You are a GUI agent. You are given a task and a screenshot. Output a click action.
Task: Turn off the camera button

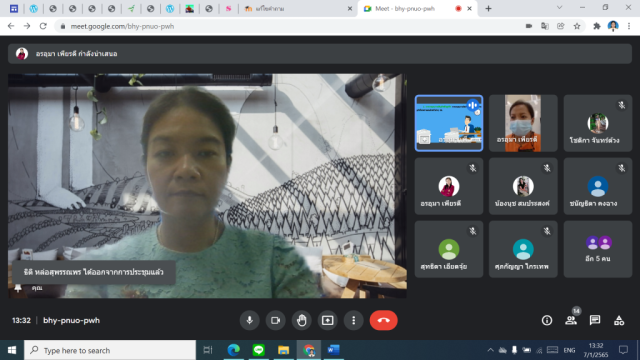276,320
